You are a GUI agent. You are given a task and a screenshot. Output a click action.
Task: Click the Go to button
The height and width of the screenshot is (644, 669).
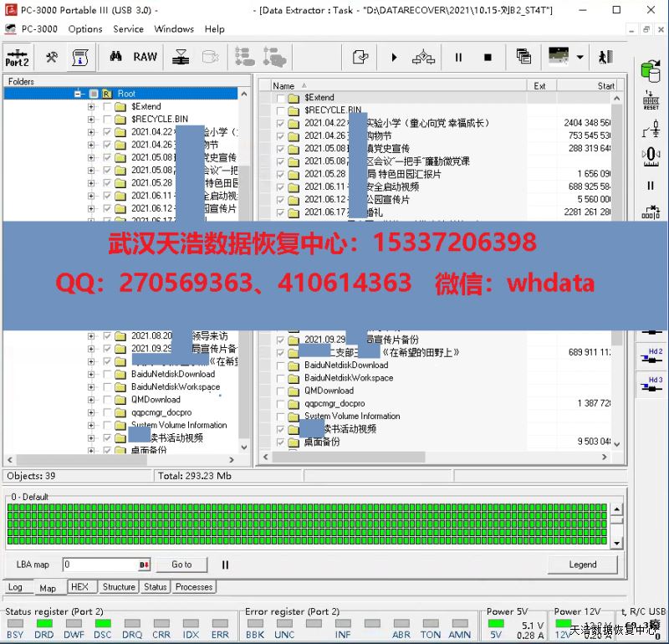[181, 565]
